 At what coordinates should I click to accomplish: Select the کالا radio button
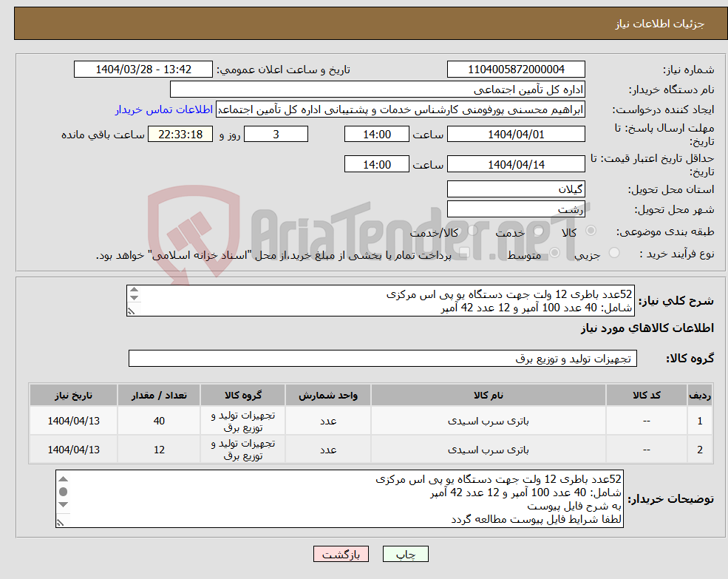(591, 231)
